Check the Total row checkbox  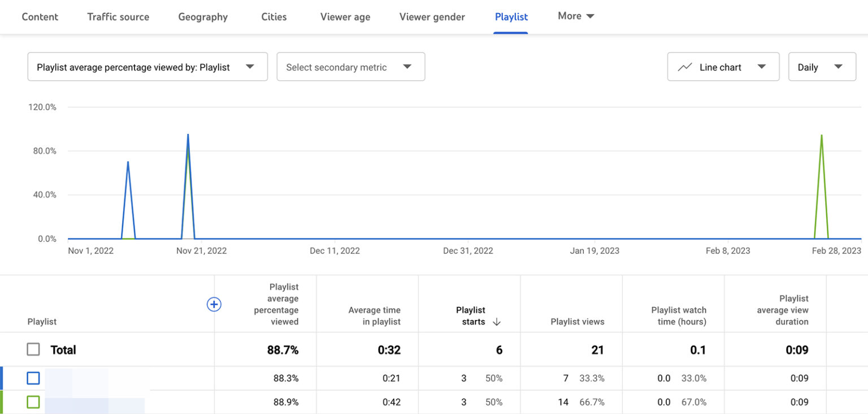click(x=33, y=350)
